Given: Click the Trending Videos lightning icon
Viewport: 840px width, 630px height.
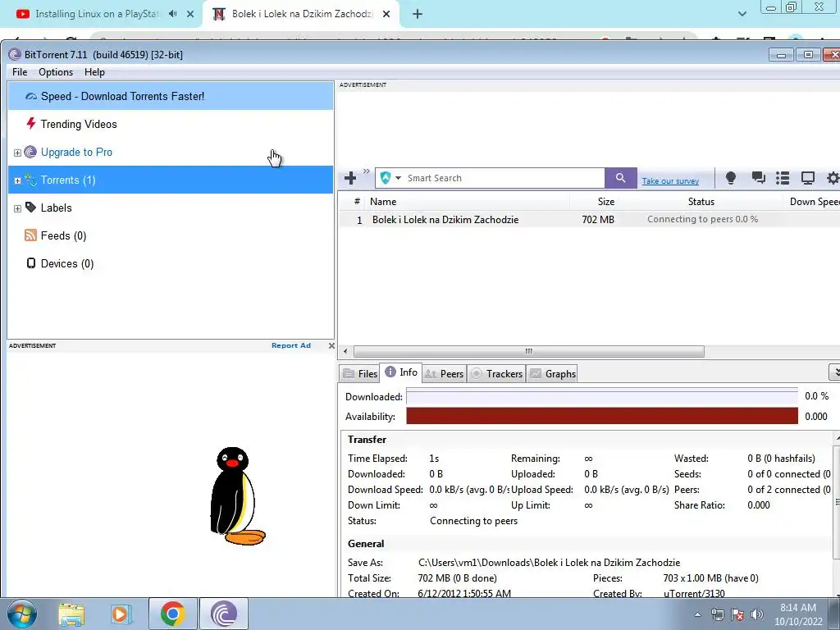Looking at the screenshot, I should coord(31,124).
